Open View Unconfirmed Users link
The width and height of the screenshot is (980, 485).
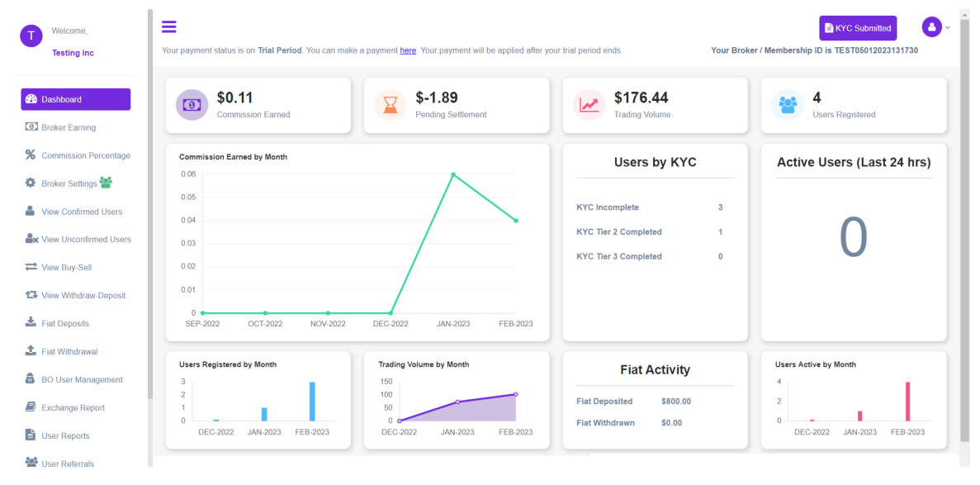86,239
